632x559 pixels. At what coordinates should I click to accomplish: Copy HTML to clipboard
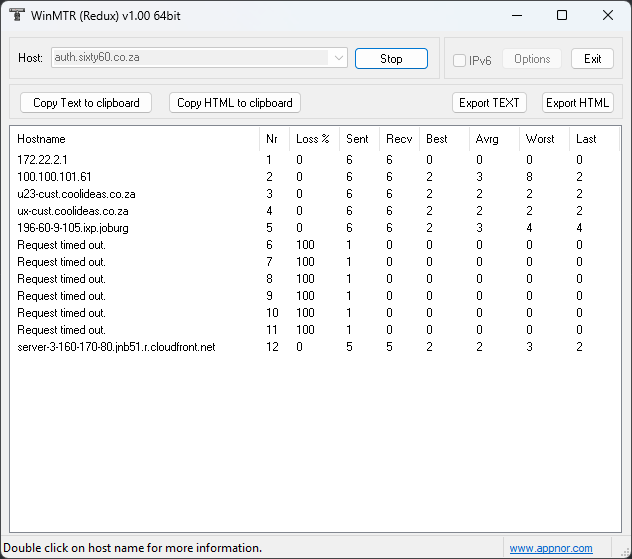(x=235, y=103)
